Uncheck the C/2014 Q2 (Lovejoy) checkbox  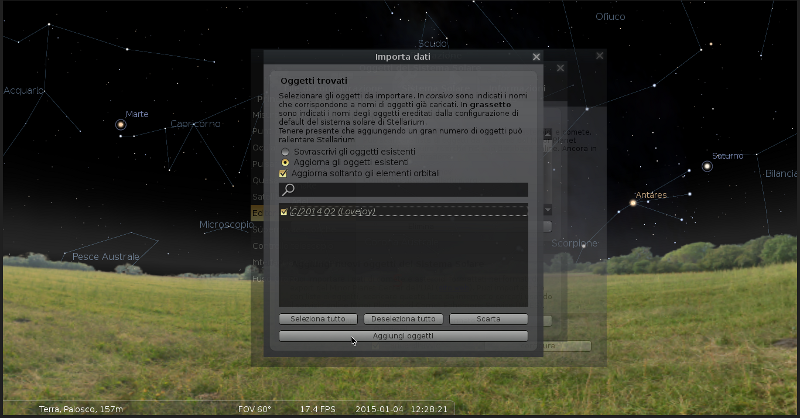(284, 212)
